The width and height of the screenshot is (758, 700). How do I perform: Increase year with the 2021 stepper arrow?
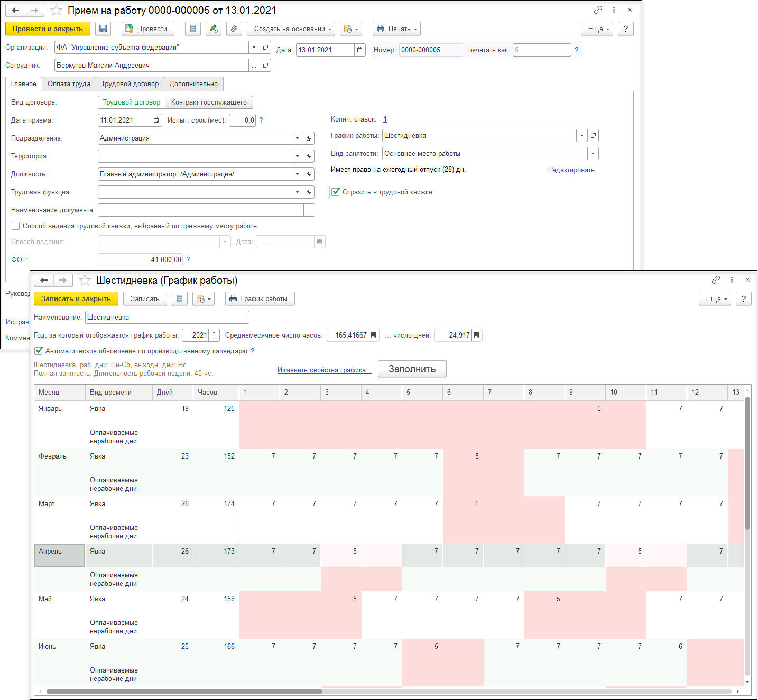pyautogui.click(x=214, y=332)
